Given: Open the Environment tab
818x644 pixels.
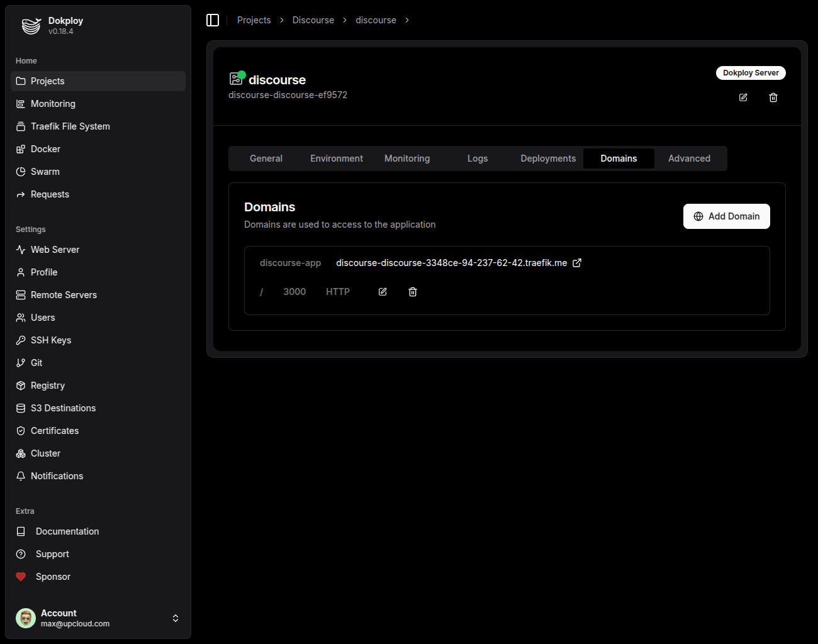Looking at the screenshot, I should click(336, 158).
